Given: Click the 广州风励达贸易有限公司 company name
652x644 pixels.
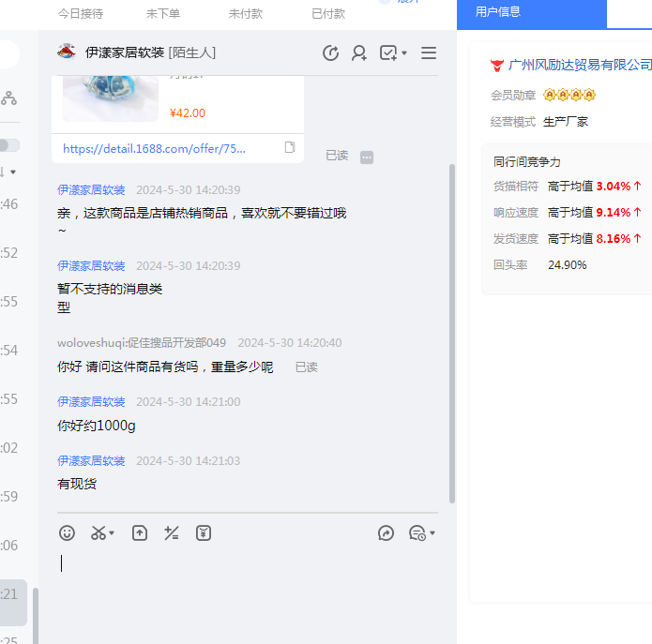Looking at the screenshot, I should coord(580,65).
